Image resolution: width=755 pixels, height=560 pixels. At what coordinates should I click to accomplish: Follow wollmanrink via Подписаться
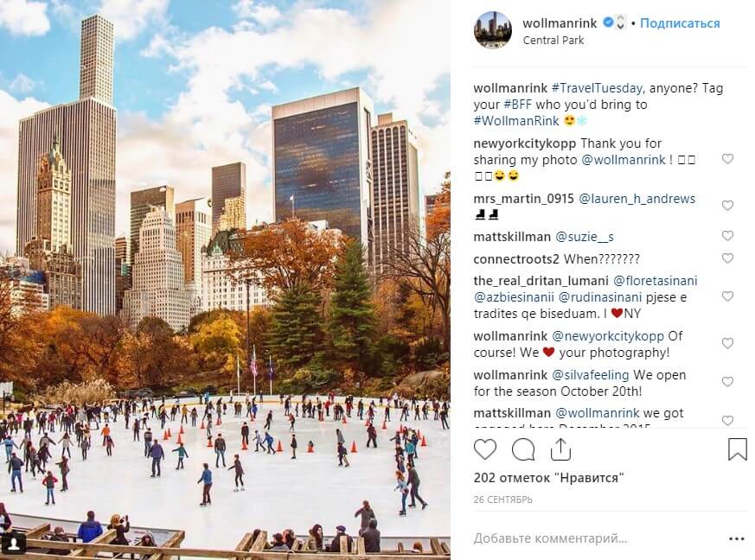680,23
